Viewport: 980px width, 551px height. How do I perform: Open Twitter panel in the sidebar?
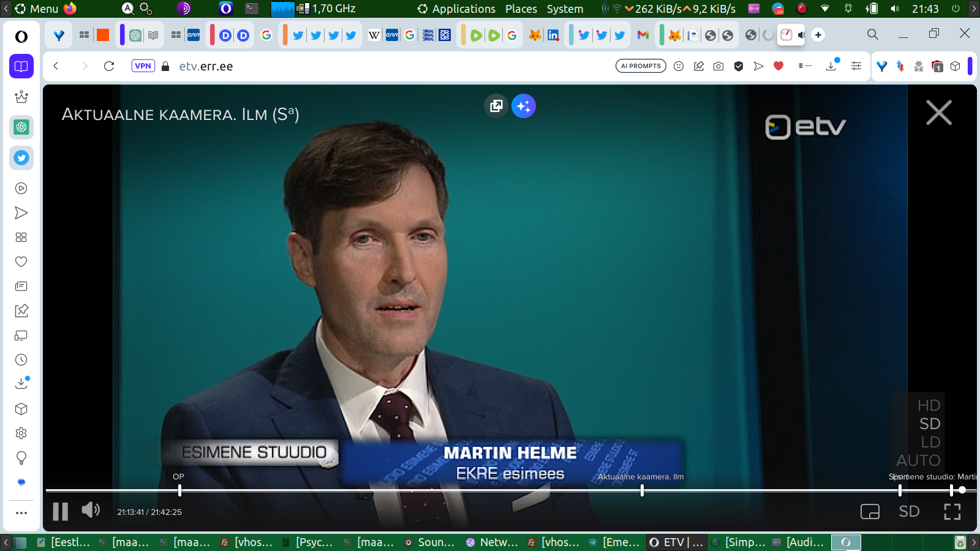pos(21,158)
